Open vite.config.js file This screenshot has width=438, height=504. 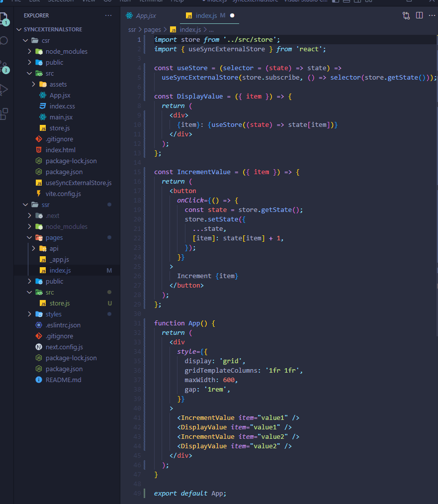(x=63, y=194)
